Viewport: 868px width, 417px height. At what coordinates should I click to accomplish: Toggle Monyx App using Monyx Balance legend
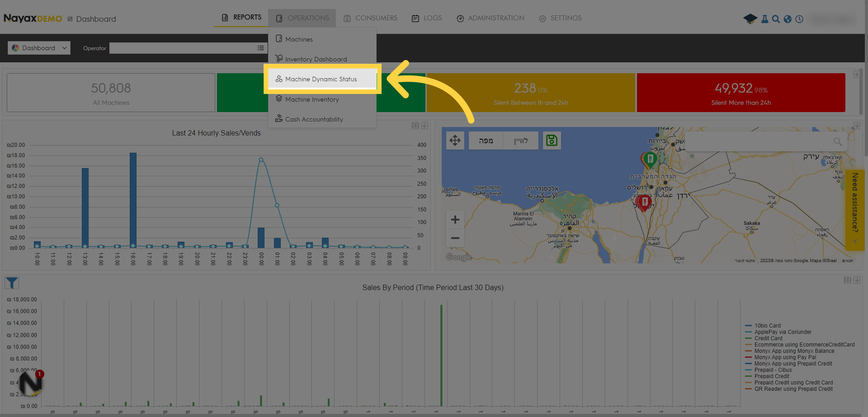tap(789, 351)
